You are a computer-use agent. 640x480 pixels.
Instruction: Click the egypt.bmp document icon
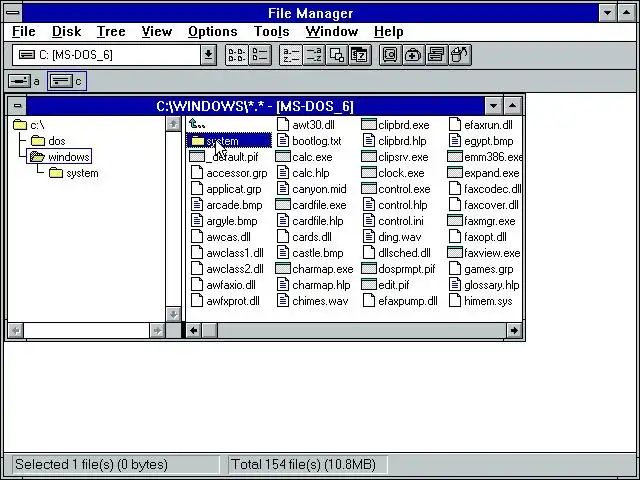455,141
